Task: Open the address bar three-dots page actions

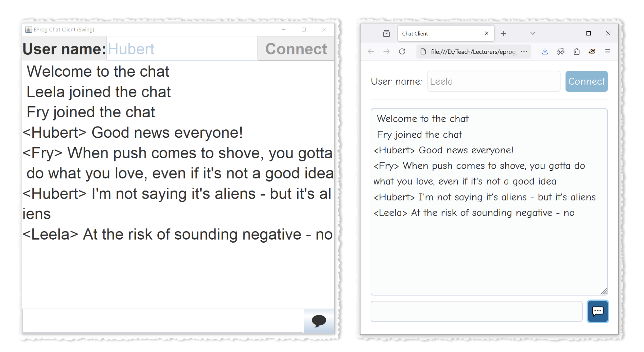Action: coord(524,51)
